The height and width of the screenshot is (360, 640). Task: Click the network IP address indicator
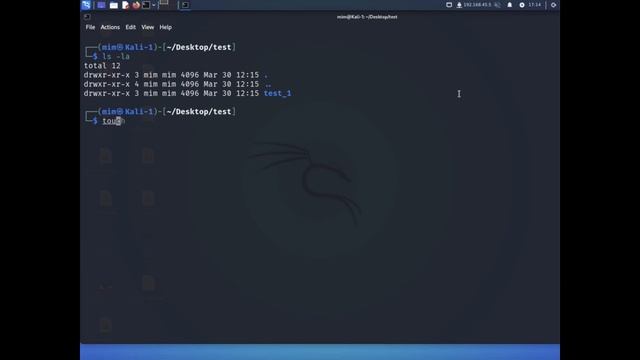[474, 5]
